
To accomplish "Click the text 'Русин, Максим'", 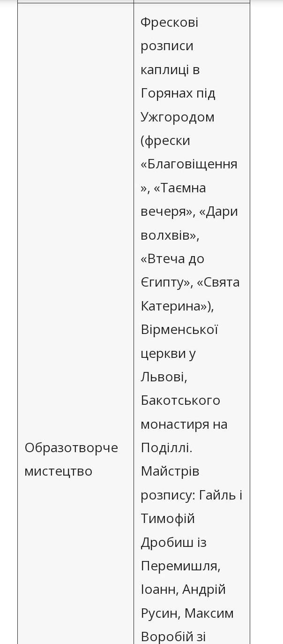I will 187,613.
